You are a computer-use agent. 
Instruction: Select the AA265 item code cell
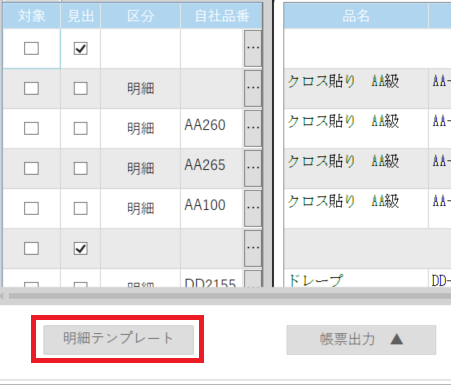point(212,168)
